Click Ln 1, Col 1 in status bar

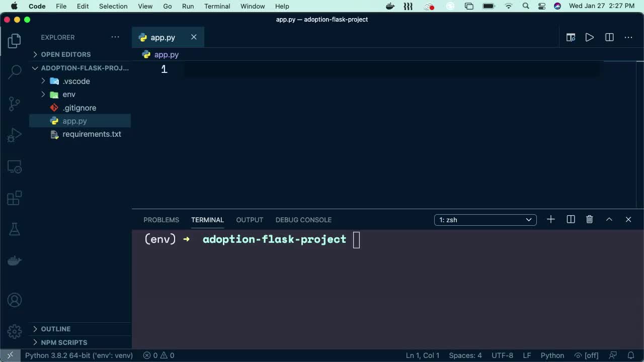pos(422,355)
